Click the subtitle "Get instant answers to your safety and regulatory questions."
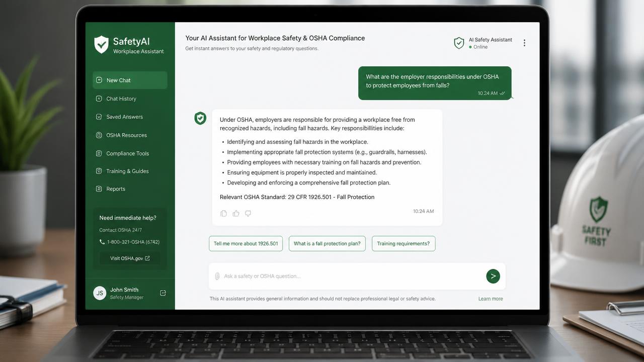This screenshot has width=644, height=362. point(252,49)
